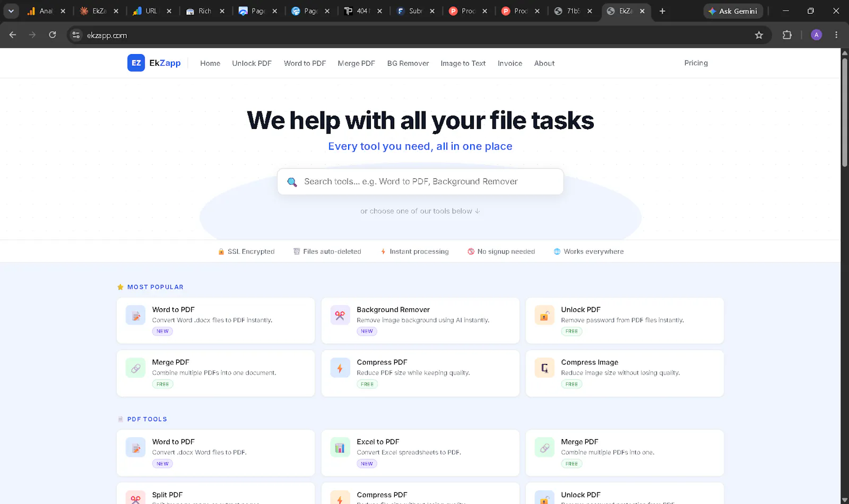Viewport: 849px width, 504px height.
Task: Open Background Remover tool card title
Action: (x=393, y=309)
